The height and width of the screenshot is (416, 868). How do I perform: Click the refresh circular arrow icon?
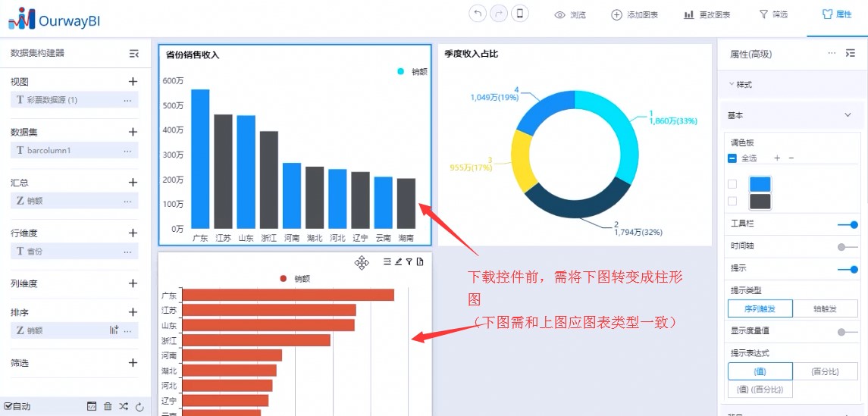click(x=139, y=407)
